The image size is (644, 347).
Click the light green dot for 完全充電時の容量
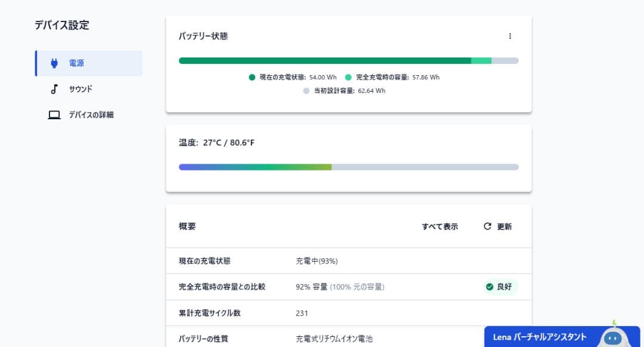tap(348, 78)
